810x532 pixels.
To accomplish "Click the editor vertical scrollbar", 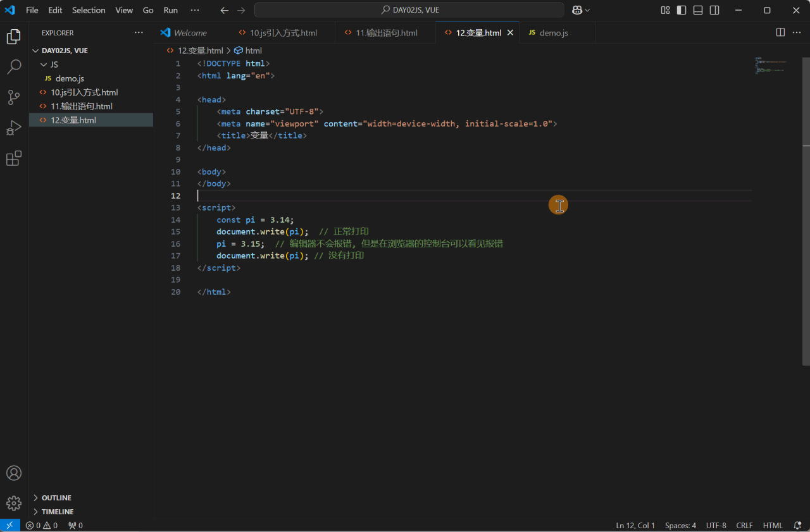I will (x=806, y=211).
